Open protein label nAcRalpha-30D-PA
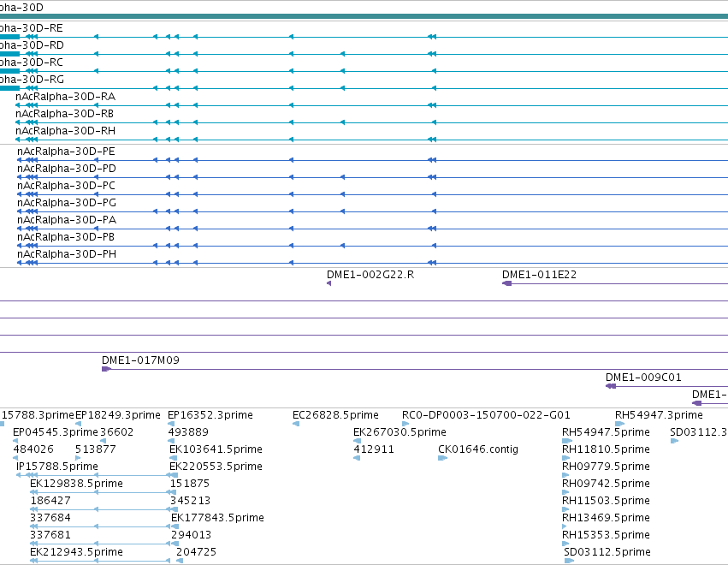Image resolution: width=728 pixels, height=565 pixels. (x=67, y=220)
